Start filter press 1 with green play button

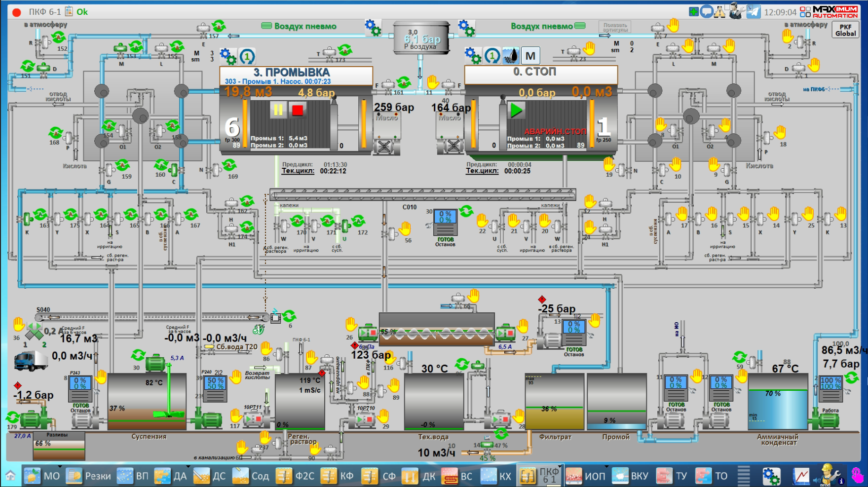516,110
